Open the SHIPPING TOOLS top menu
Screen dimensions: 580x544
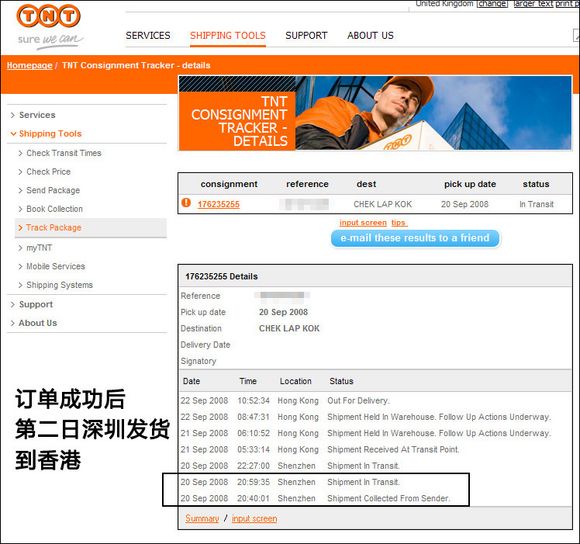click(228, 36)
